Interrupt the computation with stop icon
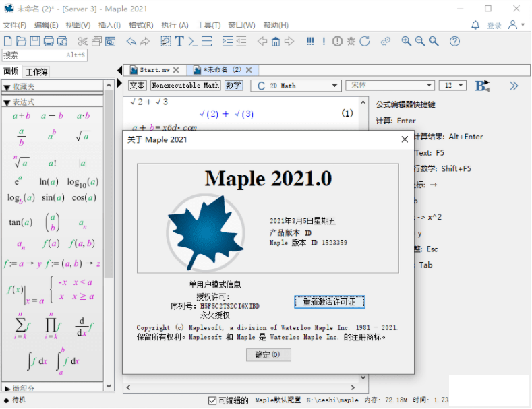Screen dimensions: 532x409 (x=337, y=41)
